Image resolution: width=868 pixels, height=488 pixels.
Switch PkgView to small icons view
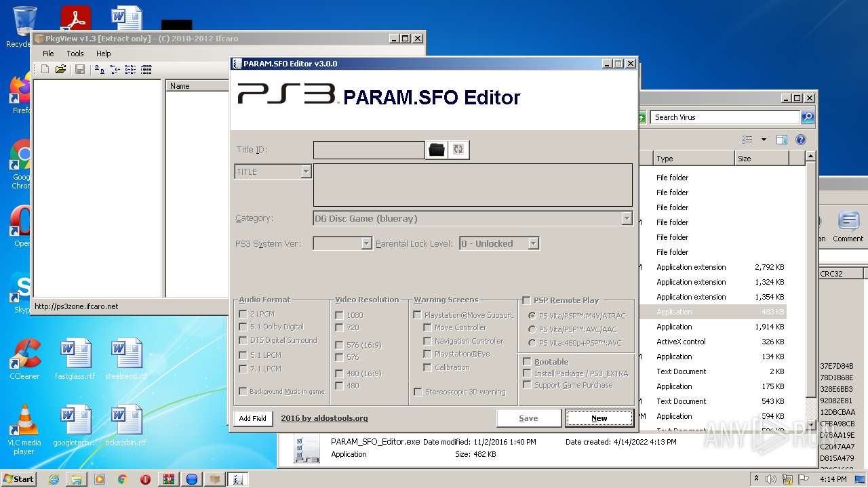click(x=115, y=69)
